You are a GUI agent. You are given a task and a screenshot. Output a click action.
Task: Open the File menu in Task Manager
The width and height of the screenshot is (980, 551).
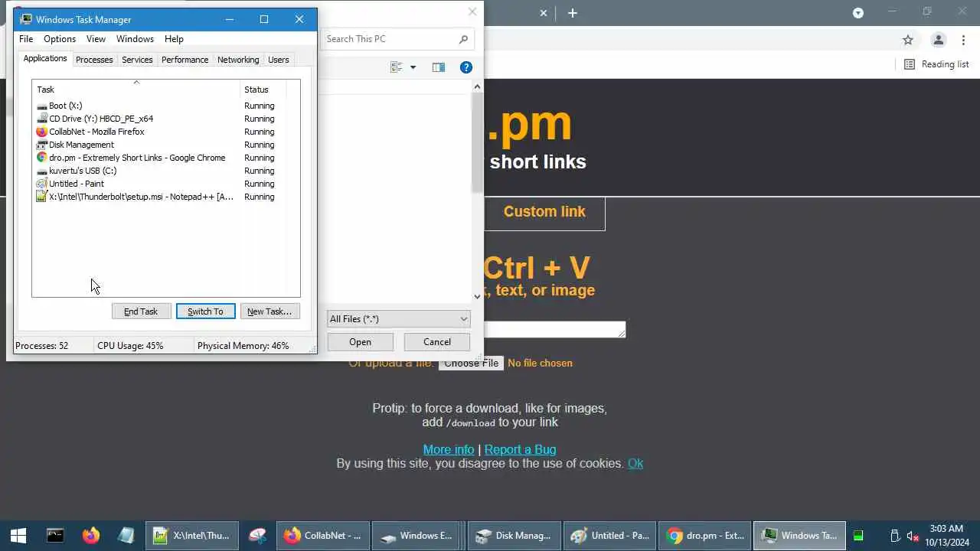pyautogui.click(x=26, y=39)
